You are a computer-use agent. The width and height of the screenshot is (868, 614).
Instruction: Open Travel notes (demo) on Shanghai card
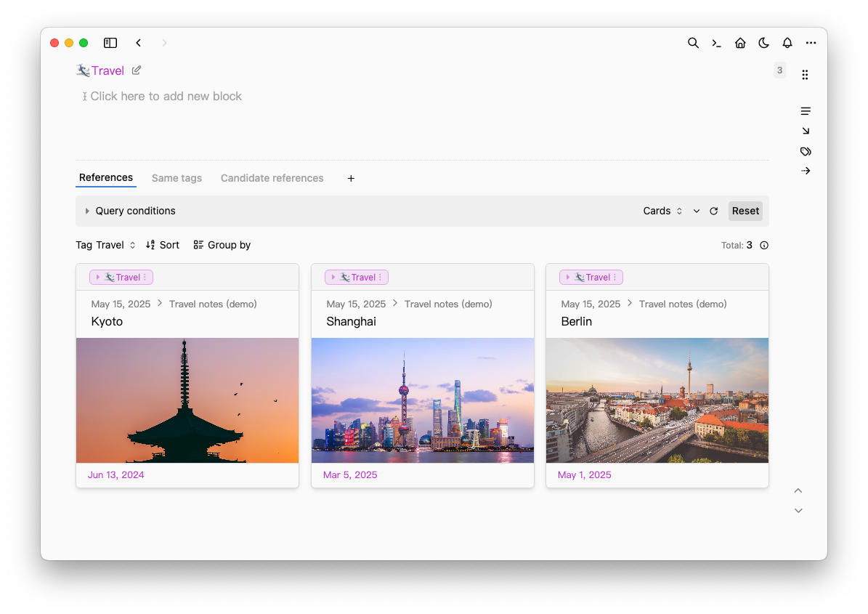click(x=448, y=304)
